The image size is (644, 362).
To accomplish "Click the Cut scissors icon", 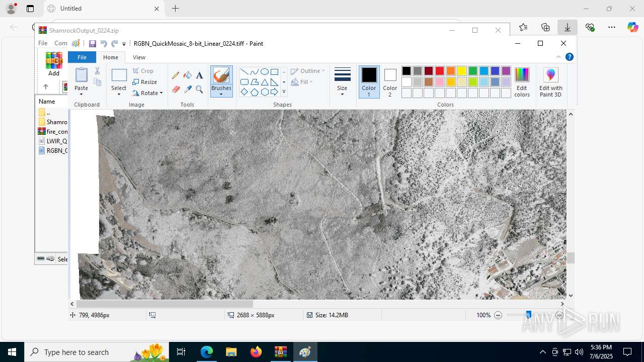I will click(x=97, y=71).
